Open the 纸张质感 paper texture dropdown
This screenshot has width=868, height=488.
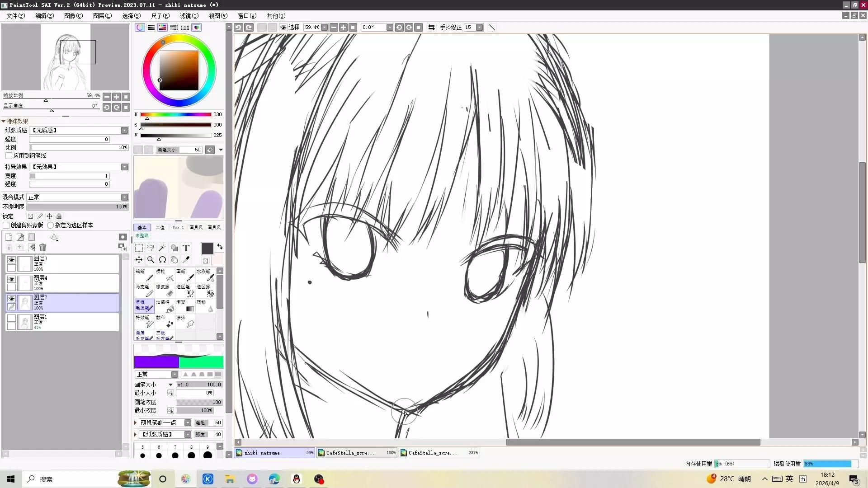pyautogui.click(x=124, y=130)
